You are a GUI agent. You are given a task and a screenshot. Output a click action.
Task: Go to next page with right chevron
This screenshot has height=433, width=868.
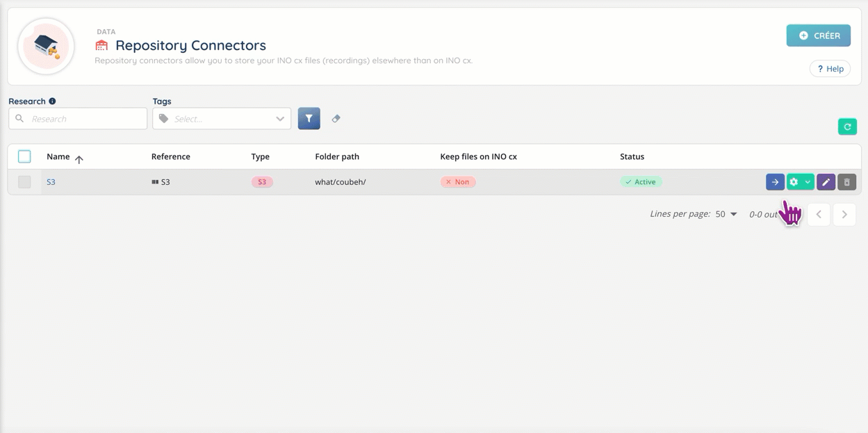coord(844,215)
